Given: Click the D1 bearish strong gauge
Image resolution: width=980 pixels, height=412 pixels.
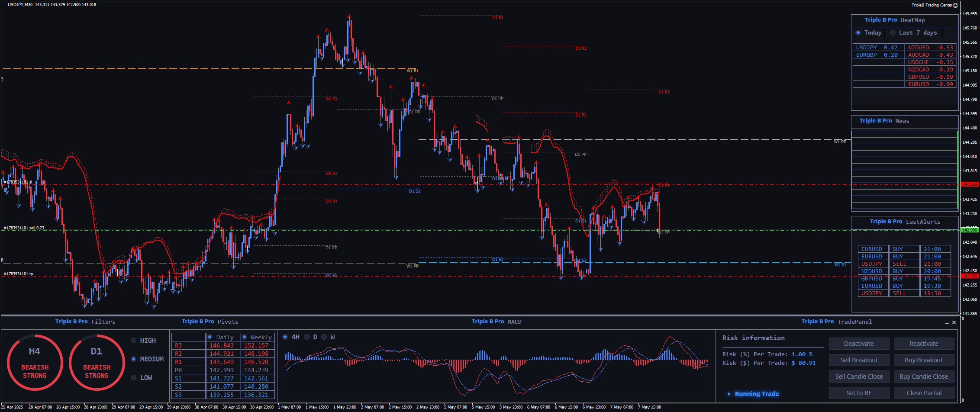Looking at the screenshot, I should (x=97, y=363).
